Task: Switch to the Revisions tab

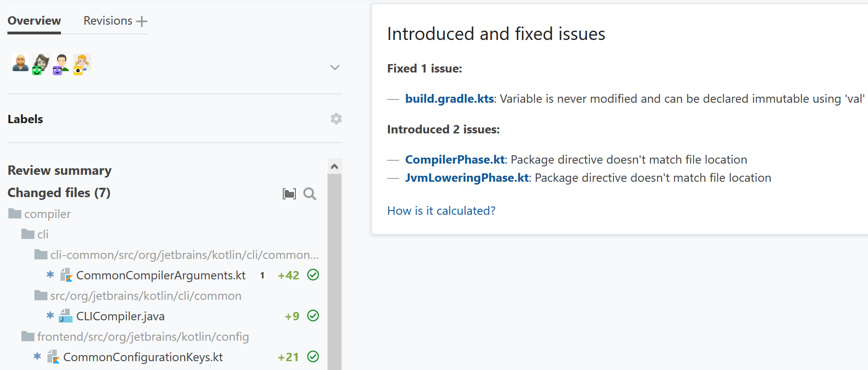Action: click(x=107, y=21)
